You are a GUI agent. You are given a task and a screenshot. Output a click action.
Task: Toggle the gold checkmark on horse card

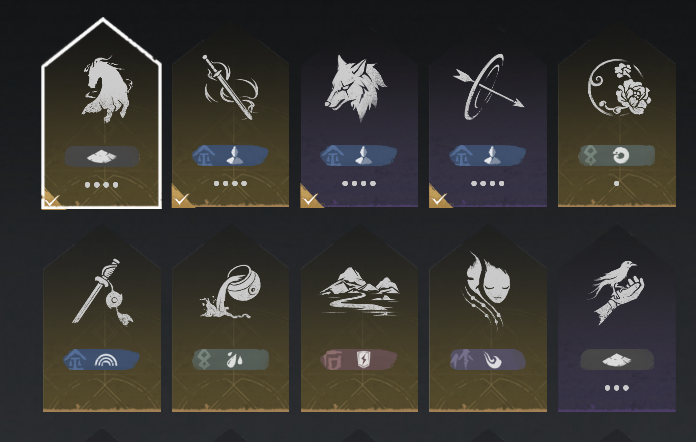point(51,201)
